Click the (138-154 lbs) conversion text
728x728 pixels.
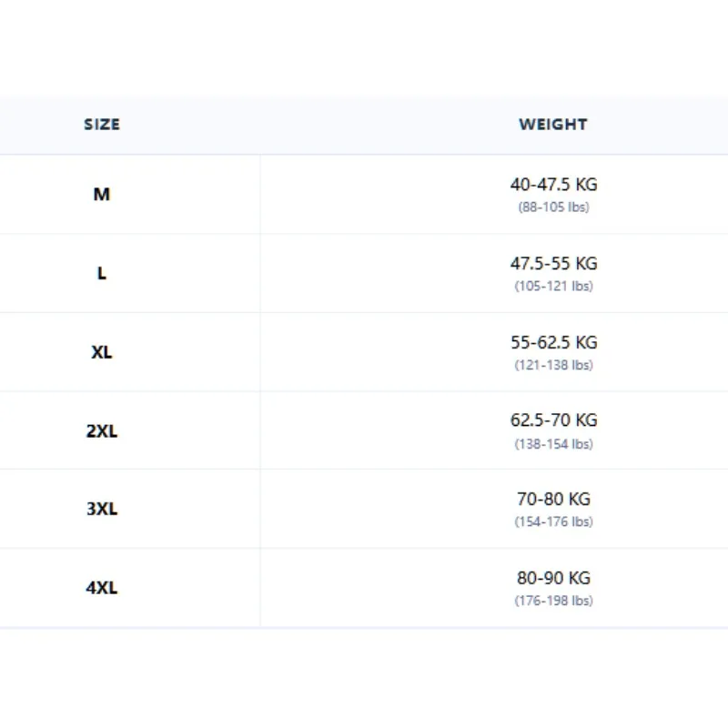(553, 444)
